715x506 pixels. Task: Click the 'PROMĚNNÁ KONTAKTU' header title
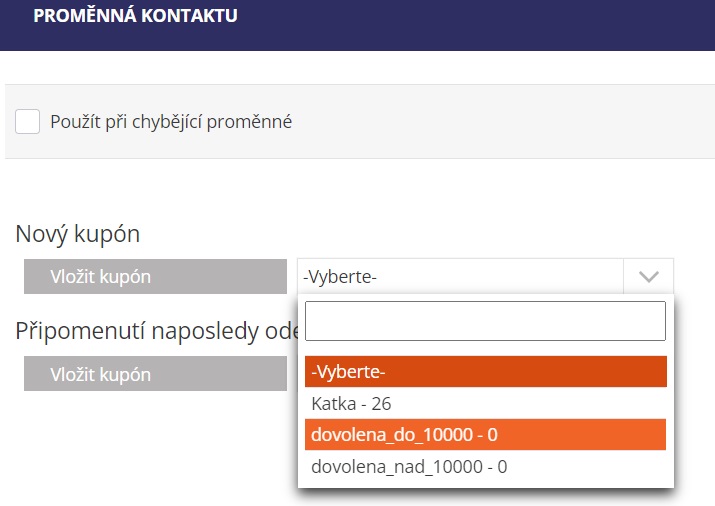click(x=135, y=16)
